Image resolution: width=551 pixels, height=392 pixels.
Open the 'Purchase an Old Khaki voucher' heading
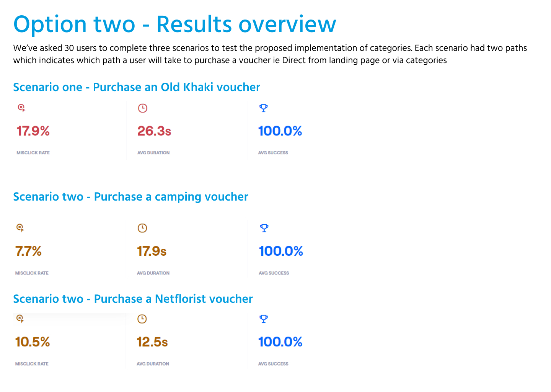[137, 87]
